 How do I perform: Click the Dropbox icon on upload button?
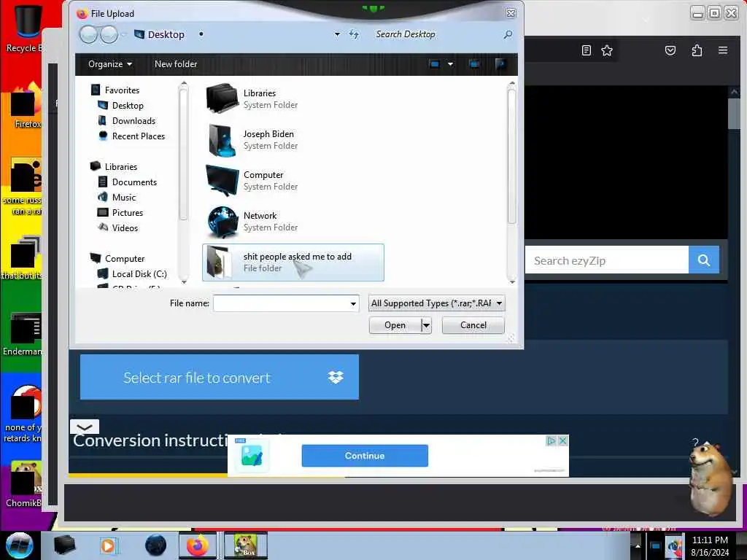(x=336, y=377)
